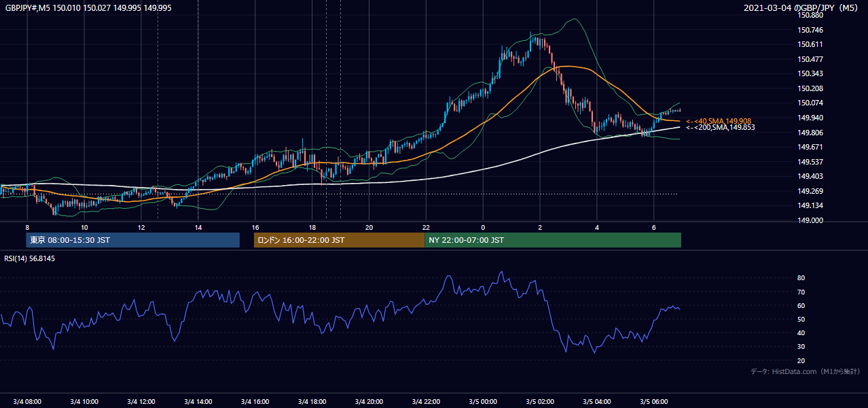Select the ロンドン 16:00-22:00 JST session bar
Image resolution: width=868 pixels, height=408 pixels.
pos(339,240)
